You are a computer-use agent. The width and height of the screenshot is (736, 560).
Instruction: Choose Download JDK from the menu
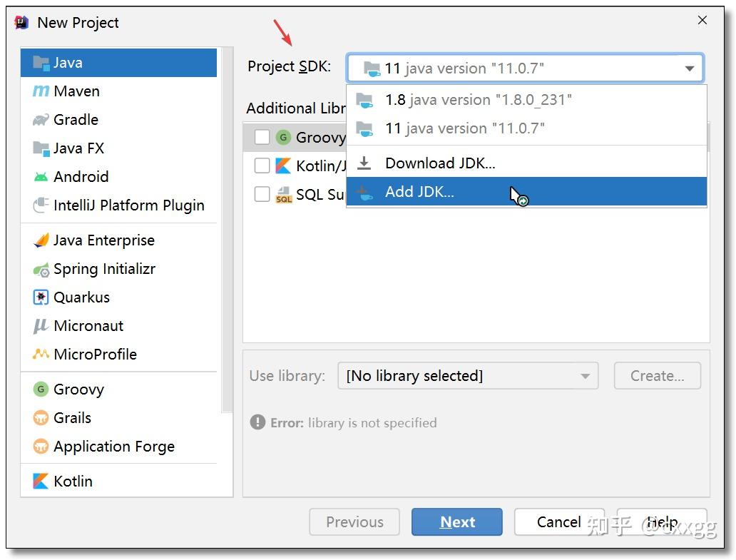(x=440, y=163)
